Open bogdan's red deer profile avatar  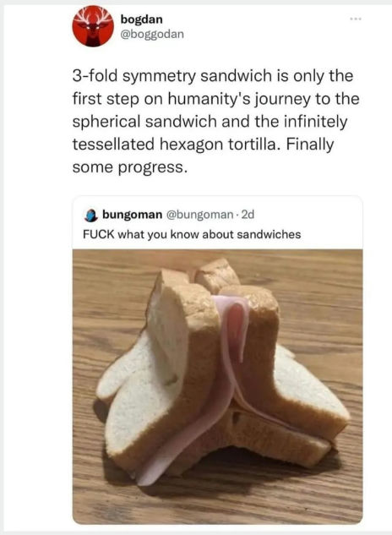pyautogui.click(x=93, y=26)
